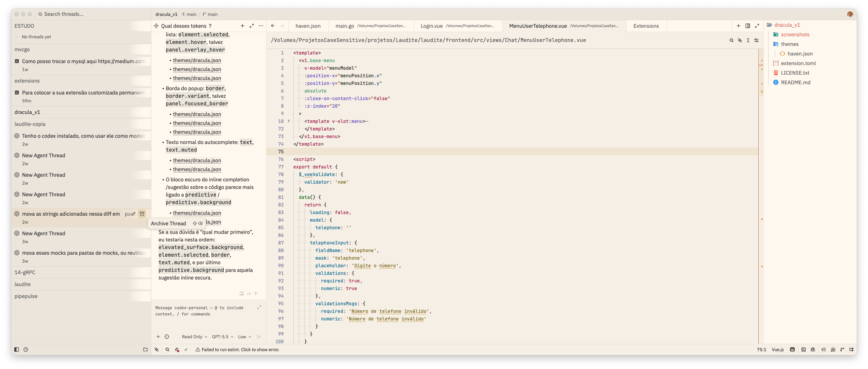Unfold code at line 10
The height and width of the screenshot is (369, 868).
click(288, 121)
